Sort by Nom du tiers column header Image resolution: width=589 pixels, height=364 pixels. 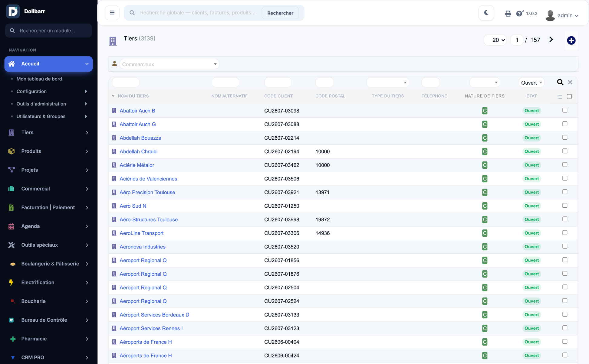[133, 96]
